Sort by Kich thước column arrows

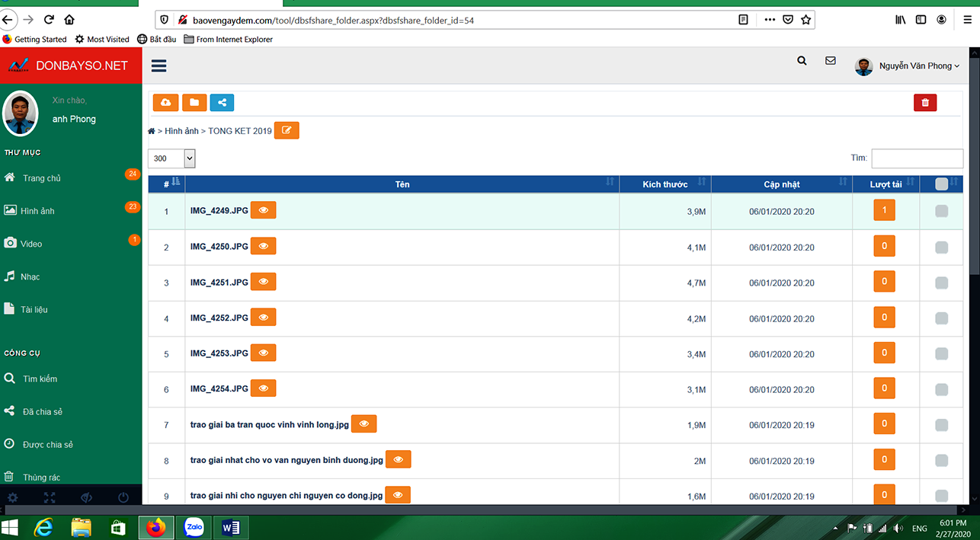point(702,183)
